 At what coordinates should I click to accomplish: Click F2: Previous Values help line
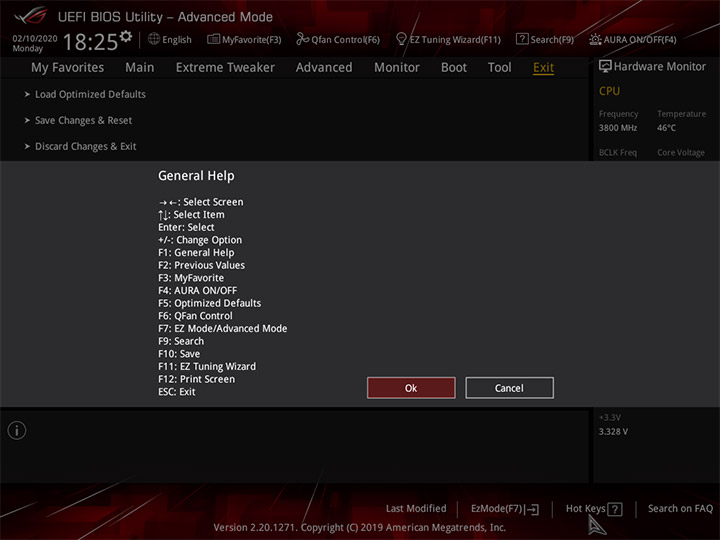[202, 265]
